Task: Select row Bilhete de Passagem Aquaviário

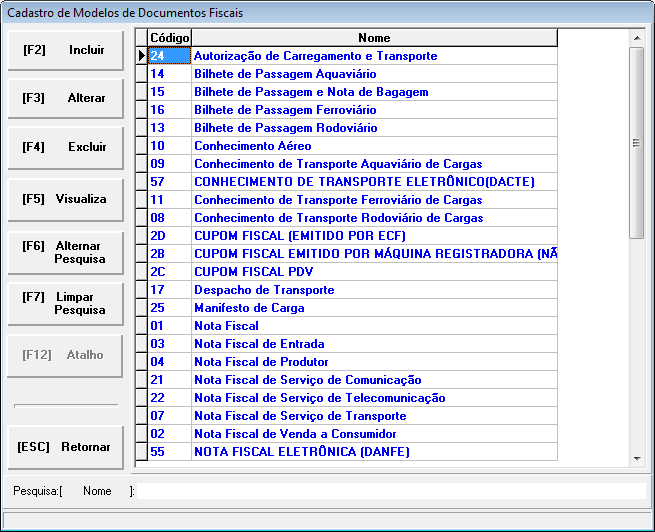Action: [x=285, y=74]
